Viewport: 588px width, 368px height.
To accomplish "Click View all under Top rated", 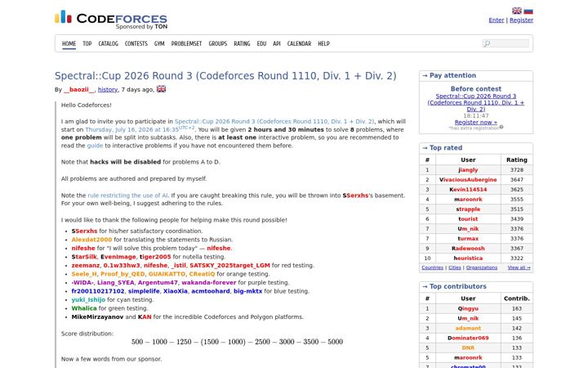I will 519,267.
